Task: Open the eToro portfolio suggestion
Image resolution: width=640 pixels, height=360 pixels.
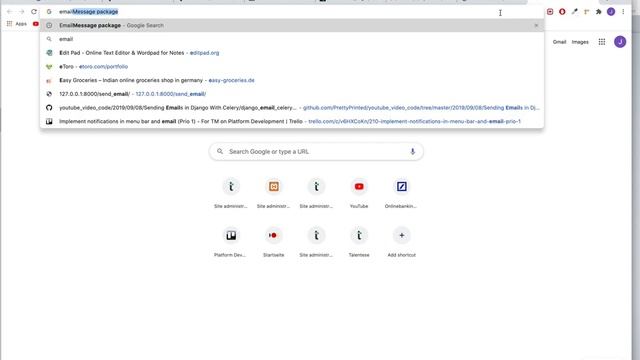Action: point(292,67)
